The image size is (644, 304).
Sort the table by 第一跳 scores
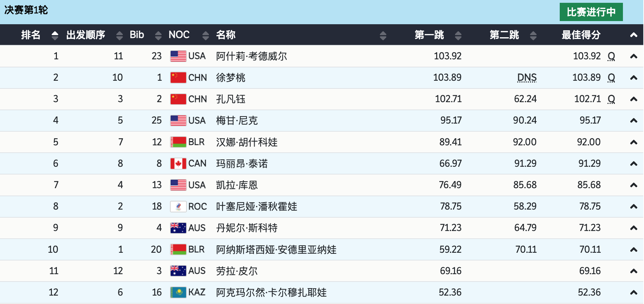[458, 35]
